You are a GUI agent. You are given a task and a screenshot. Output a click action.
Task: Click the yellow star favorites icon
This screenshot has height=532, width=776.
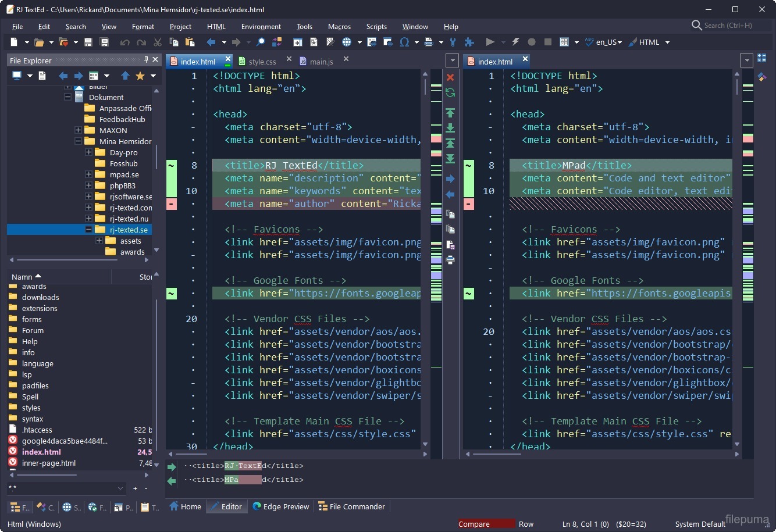140,76
